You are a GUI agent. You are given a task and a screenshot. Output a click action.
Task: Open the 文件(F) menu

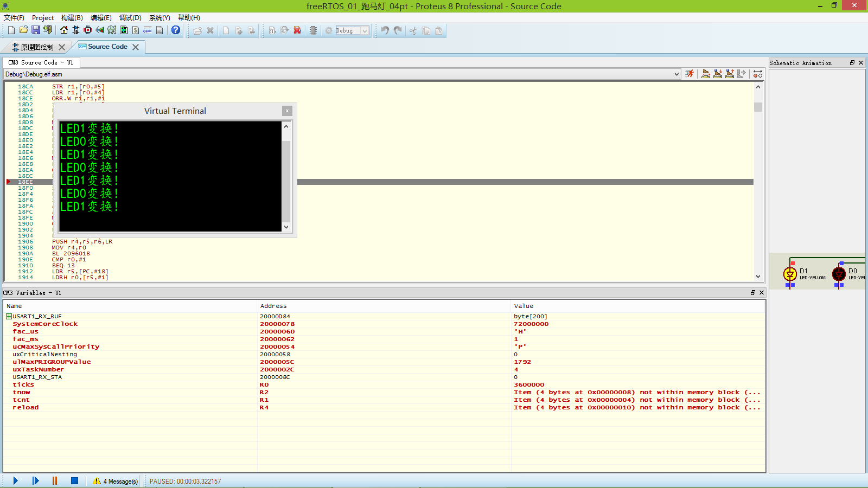[x=14, y=17]
